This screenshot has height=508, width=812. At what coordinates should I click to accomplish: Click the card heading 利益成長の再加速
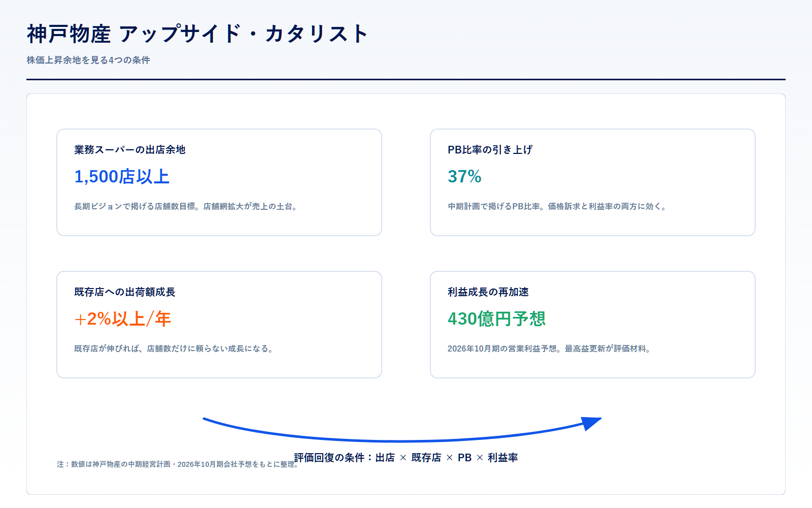click(488, 292)
